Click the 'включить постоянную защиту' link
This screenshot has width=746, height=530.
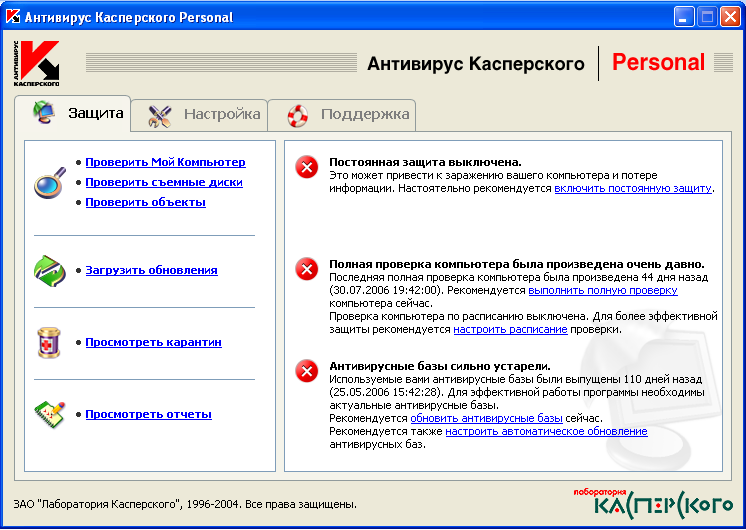pos(633,188)
